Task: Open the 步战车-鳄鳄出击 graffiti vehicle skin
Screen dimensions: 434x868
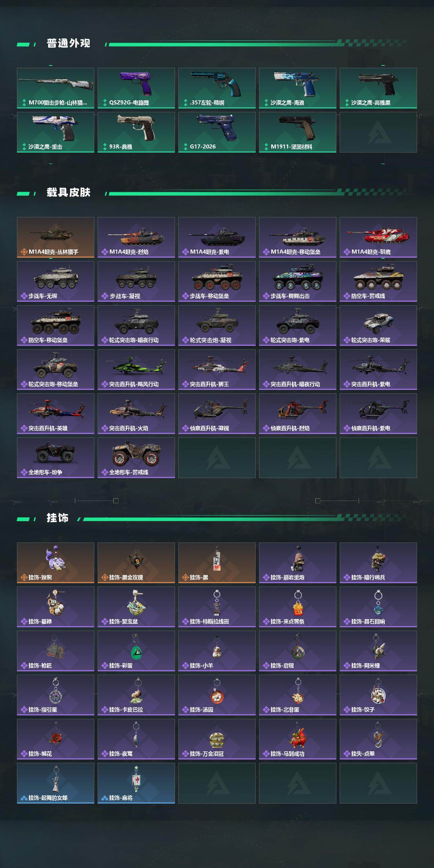Action: pos(298,281)
